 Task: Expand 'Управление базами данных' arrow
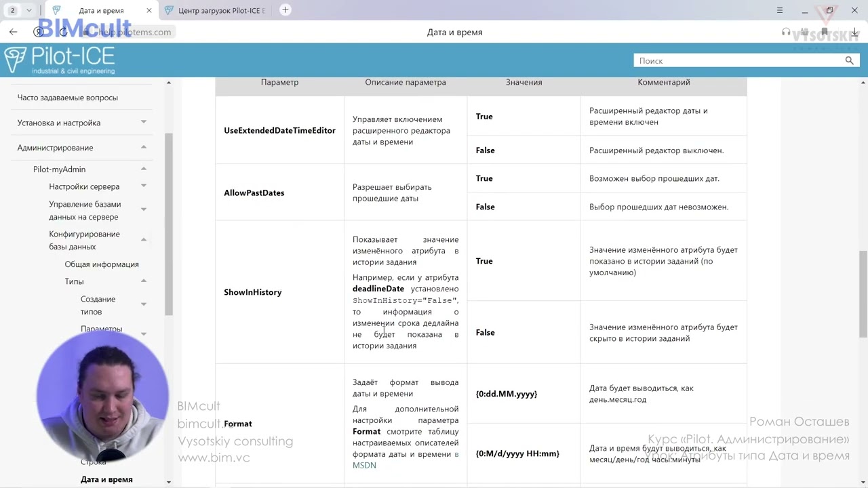click(x=144, y=209)
